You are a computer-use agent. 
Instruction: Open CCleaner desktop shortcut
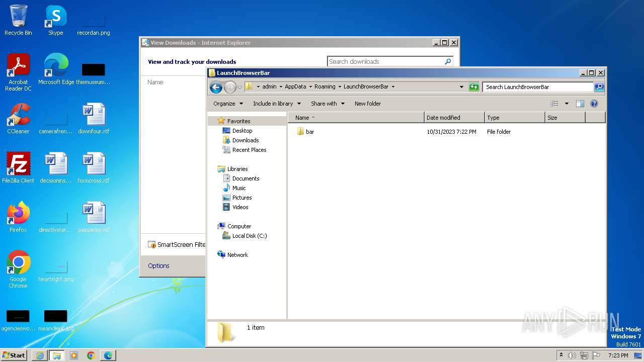tap(18, 118)
